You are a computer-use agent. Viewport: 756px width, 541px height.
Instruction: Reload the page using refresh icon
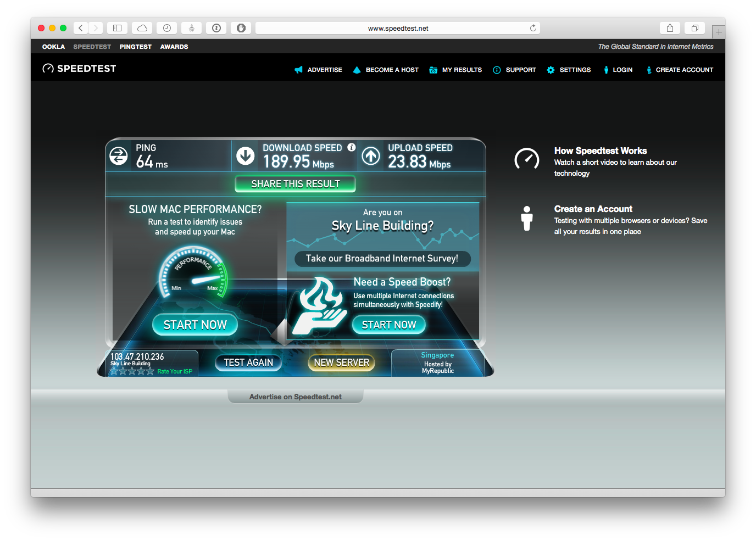[x=533, y=28]
